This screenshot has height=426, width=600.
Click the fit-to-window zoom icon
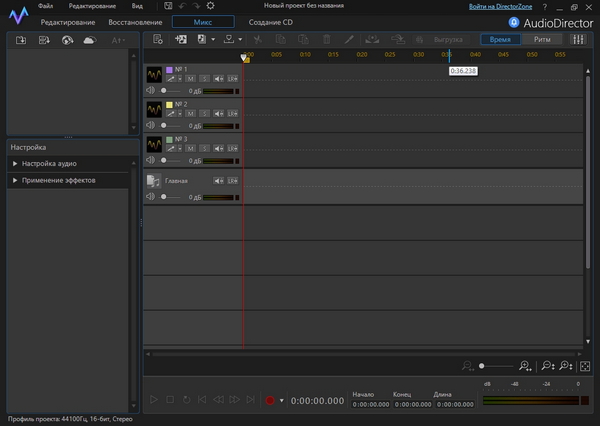[x=585, y=367]
